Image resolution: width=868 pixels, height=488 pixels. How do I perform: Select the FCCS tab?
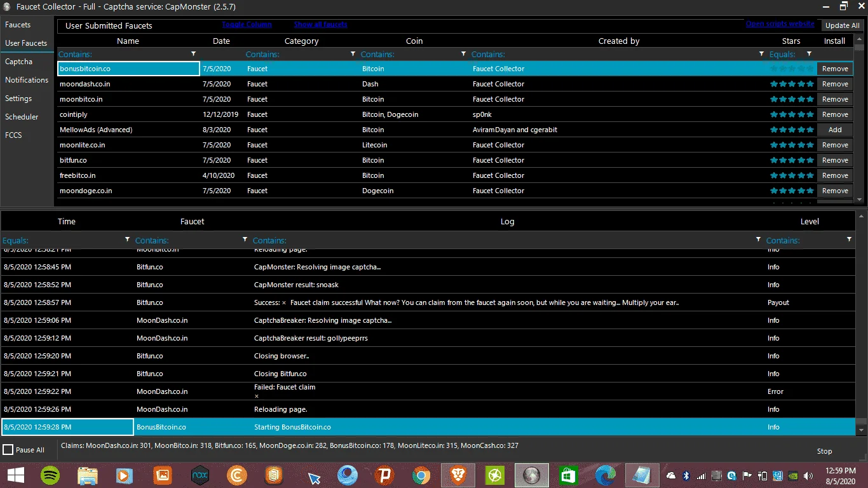pos(27,135)
